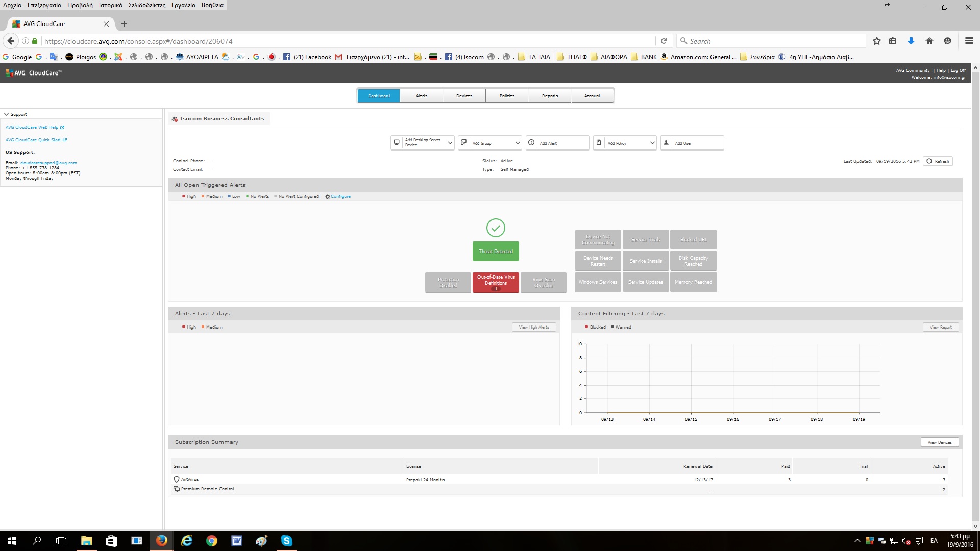Switch to the Alerts tab
Screen dimensions: 980x551
coord(422,96)
